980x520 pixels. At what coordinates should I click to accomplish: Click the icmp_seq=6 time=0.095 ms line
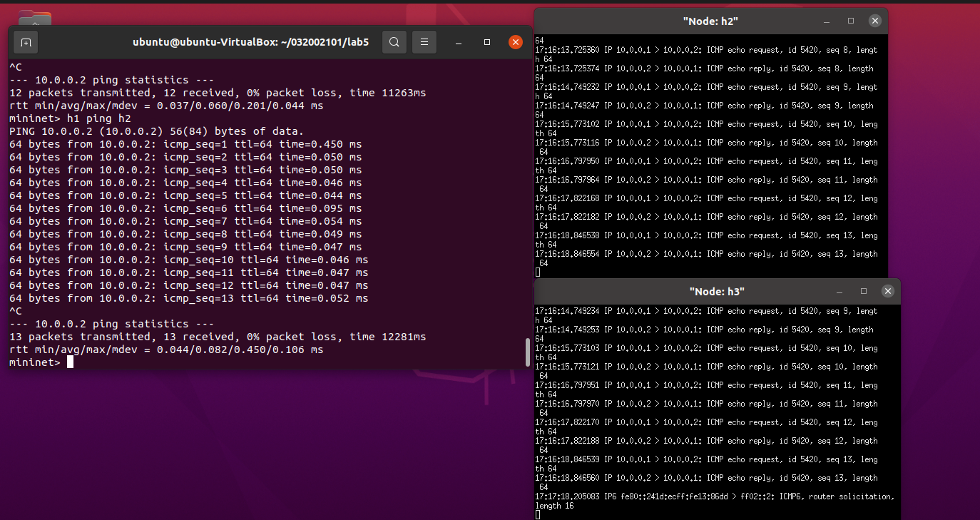click(185, 208)
